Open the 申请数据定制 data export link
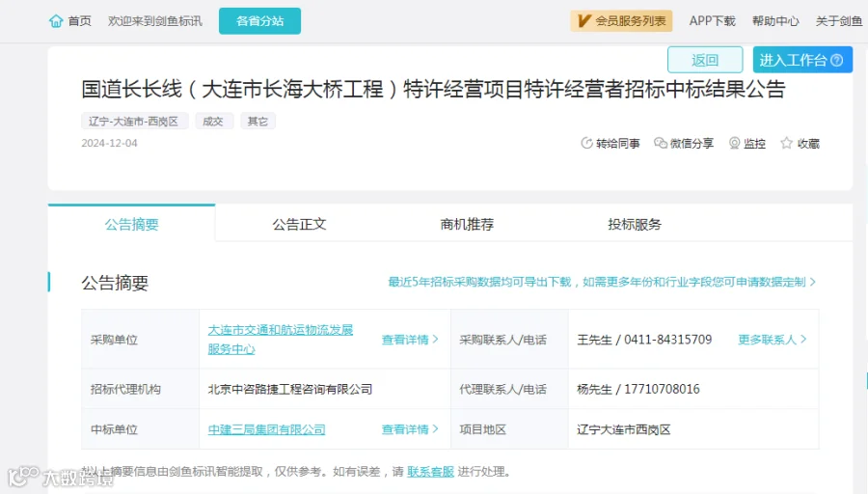868x494 pixels. 601,282
